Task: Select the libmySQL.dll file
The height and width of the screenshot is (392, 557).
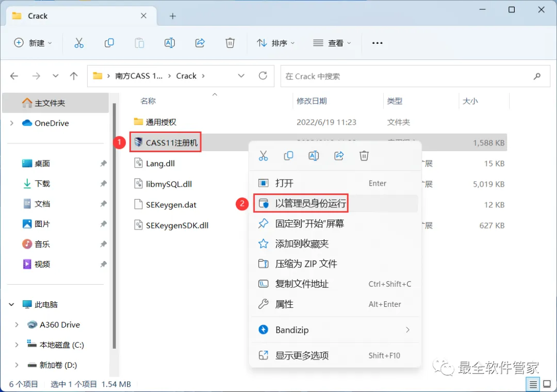Action: [x=169, y=184]
